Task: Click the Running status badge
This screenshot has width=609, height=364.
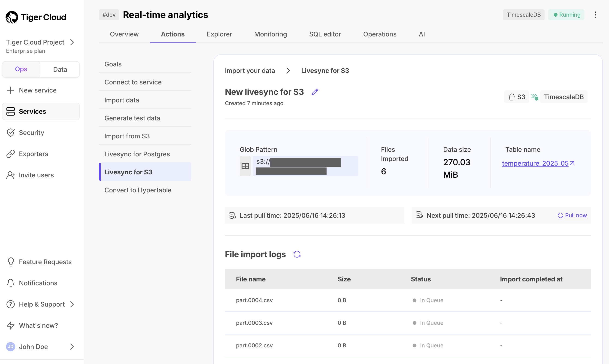Action: point(566,15)
